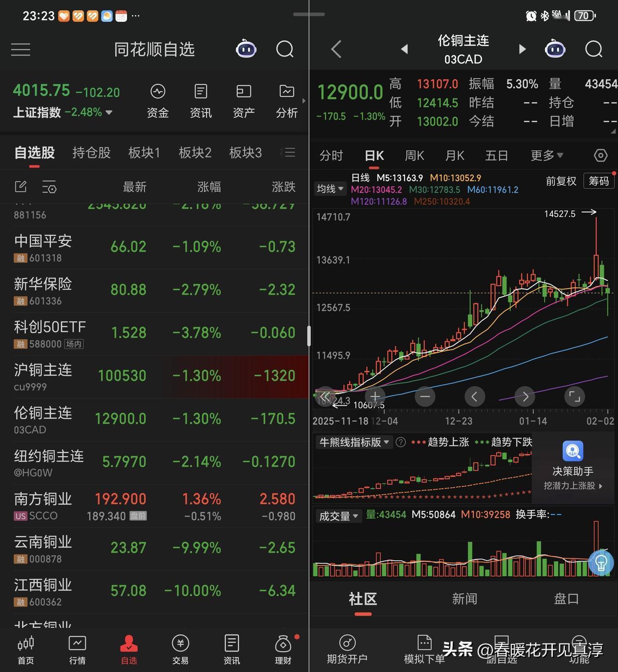Image resolution: width=618 pixels, height=672 pixels.
Task: Move chart right with the chevron button
Action: click(x=525, y=397)
